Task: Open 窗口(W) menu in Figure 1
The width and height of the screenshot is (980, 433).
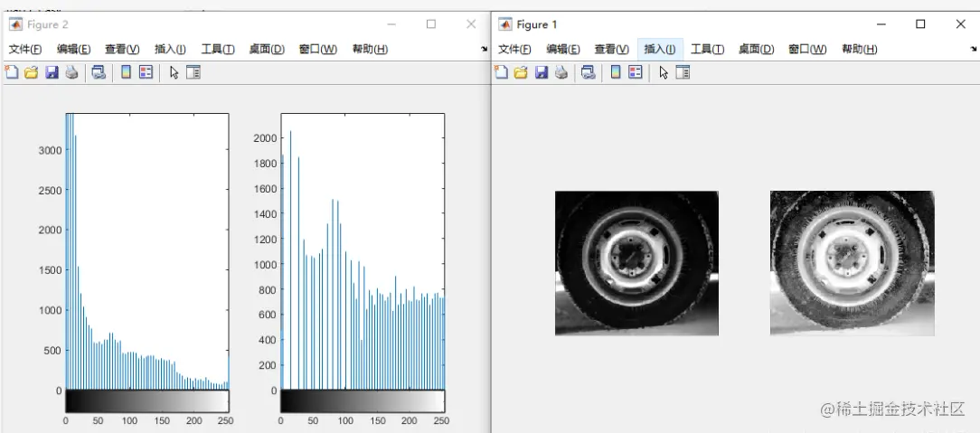Action: coord(807,50)
